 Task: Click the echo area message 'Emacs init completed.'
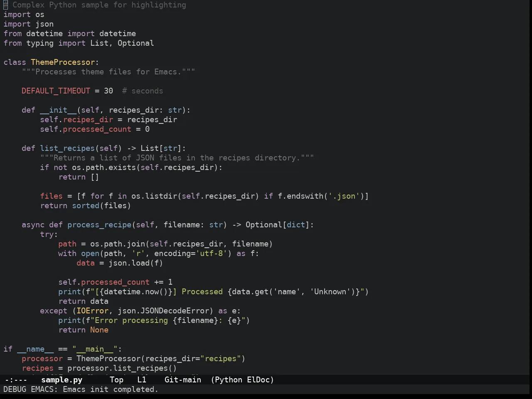coord(111,389)
